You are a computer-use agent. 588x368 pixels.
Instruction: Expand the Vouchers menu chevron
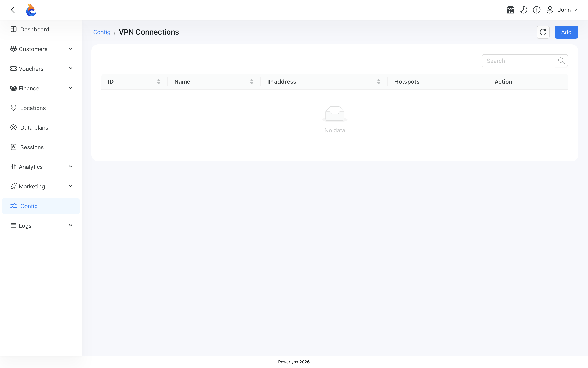[71, 69]
